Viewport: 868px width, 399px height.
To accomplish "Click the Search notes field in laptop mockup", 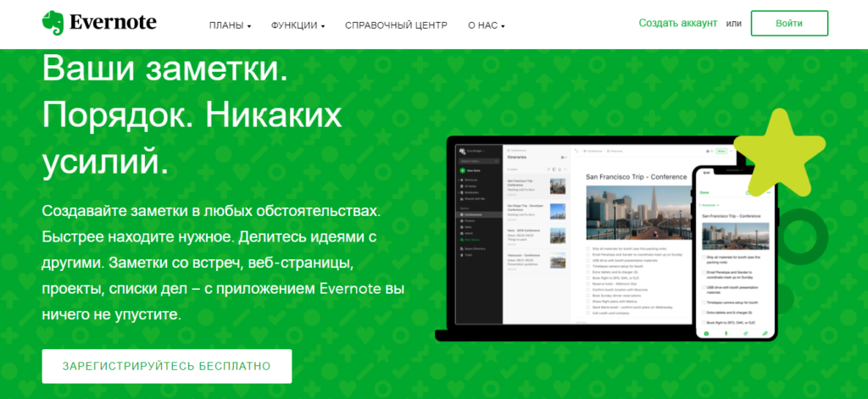I will (x=480, y=161).
